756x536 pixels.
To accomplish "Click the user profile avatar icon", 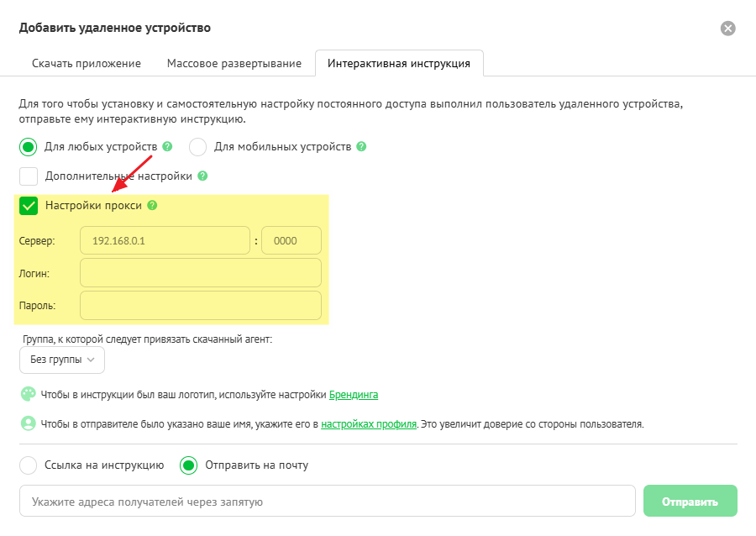I will 29,423.
